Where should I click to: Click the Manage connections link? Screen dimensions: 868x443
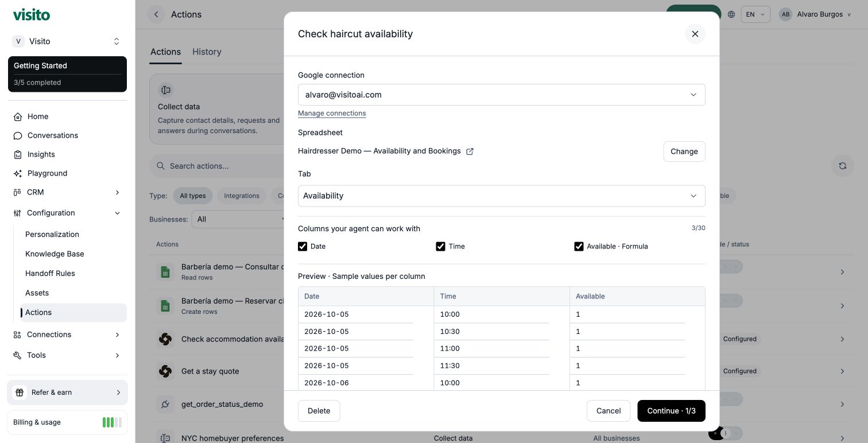(x=332, y=113)
